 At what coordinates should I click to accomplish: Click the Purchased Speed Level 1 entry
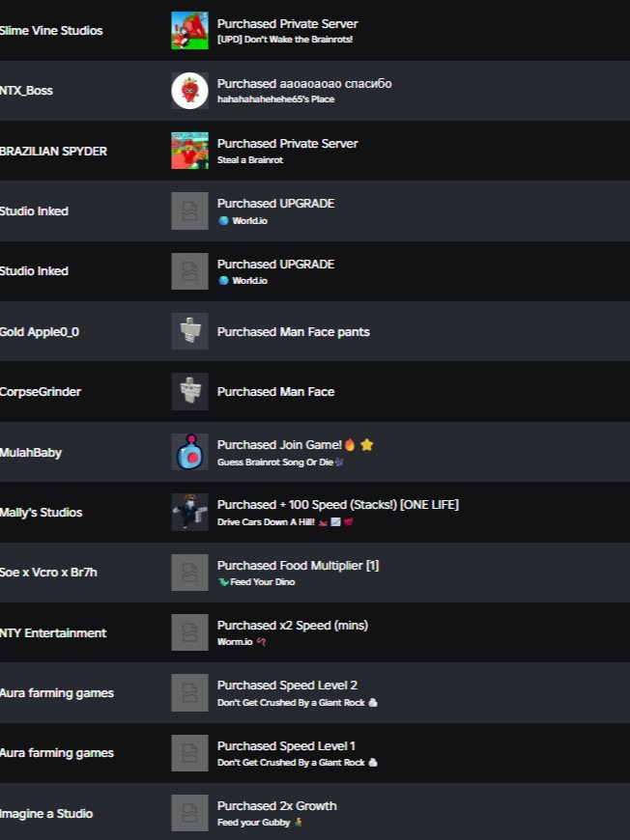(x=286, y=746)
